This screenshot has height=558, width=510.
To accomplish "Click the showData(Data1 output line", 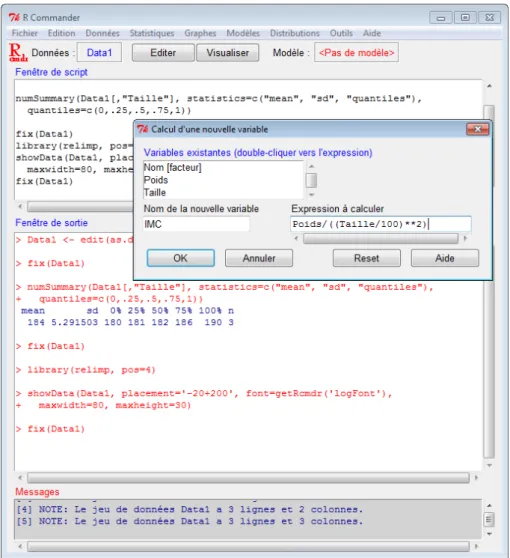I will 204,394.
